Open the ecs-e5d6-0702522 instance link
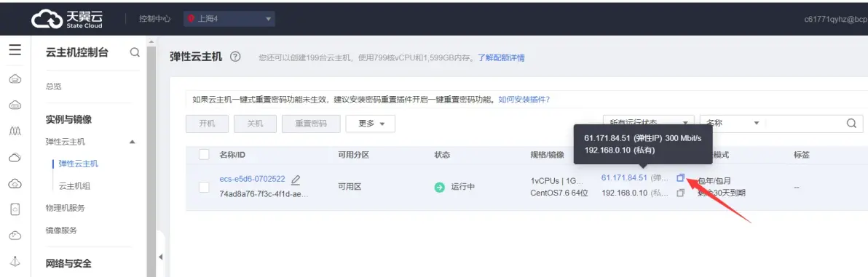 253,179
